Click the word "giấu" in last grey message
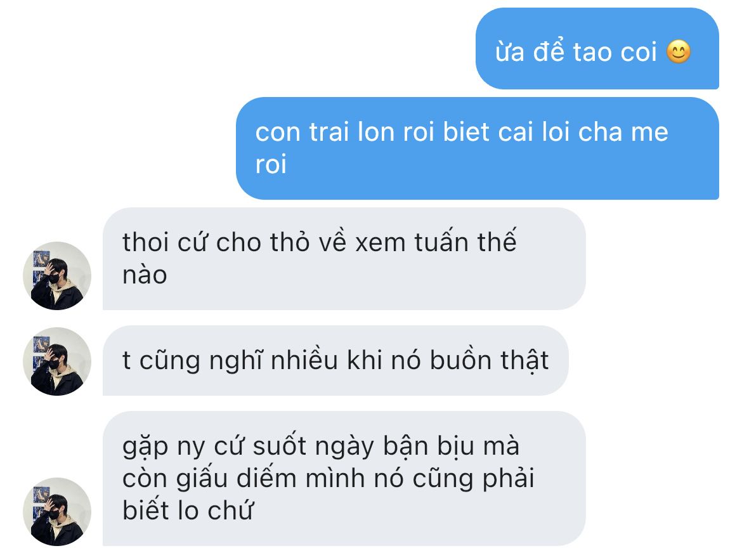The height and width of the screenshot is (560, 742). pos(202,478)
